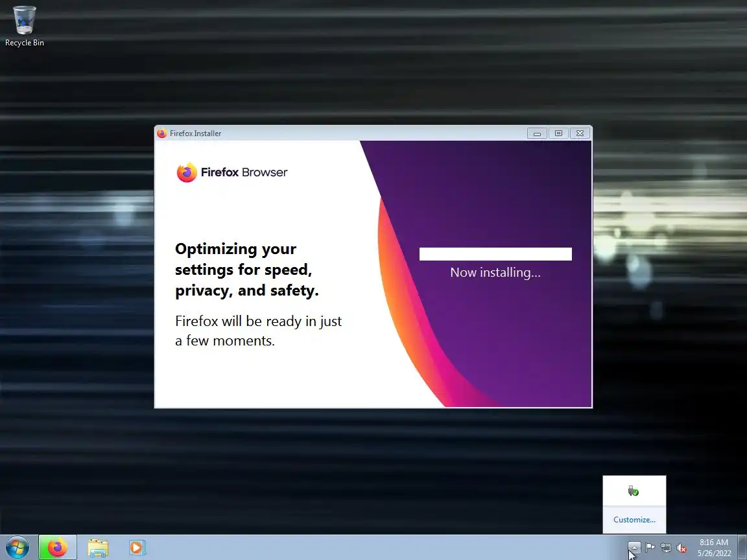This screenshot has width=747, height=560.
Task: Launch Windows Media Player from taskbar
Action: [x=137, y=548]
